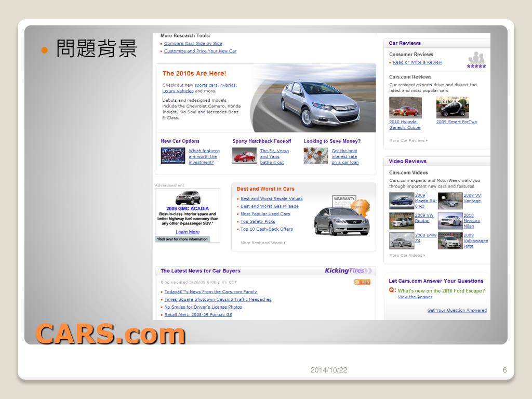Image resolution: width=532 pixels, height=399 pixels.
Task: Click the coins thumbnail under Looking to Save Money
Action: pos(316,156)
